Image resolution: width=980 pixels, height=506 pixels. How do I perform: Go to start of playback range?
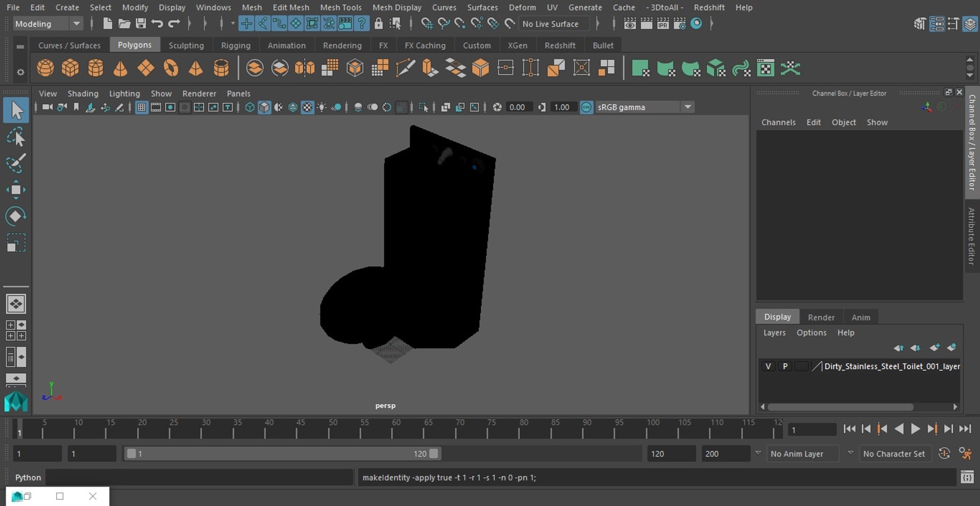pos(849,429)
